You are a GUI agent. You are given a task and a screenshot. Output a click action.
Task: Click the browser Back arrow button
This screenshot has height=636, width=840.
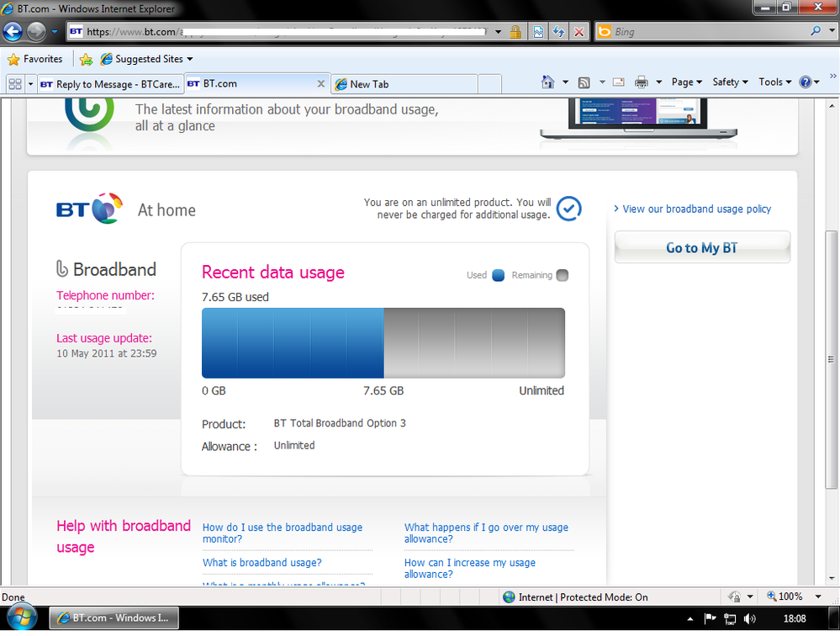(x=13, y=32)
